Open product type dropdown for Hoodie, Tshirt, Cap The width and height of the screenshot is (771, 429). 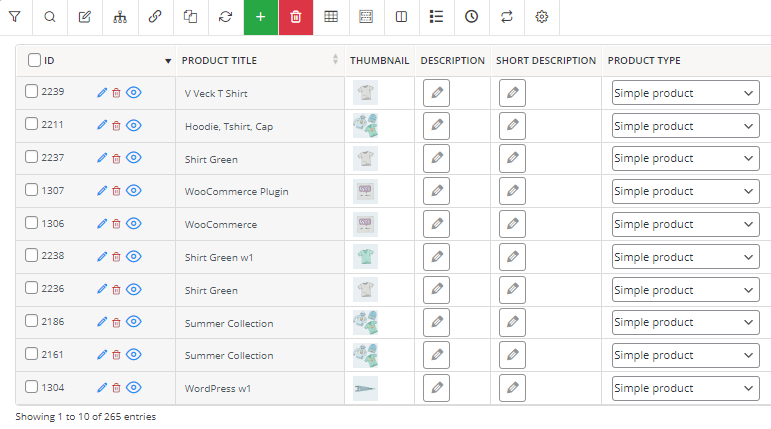(685, 126)
